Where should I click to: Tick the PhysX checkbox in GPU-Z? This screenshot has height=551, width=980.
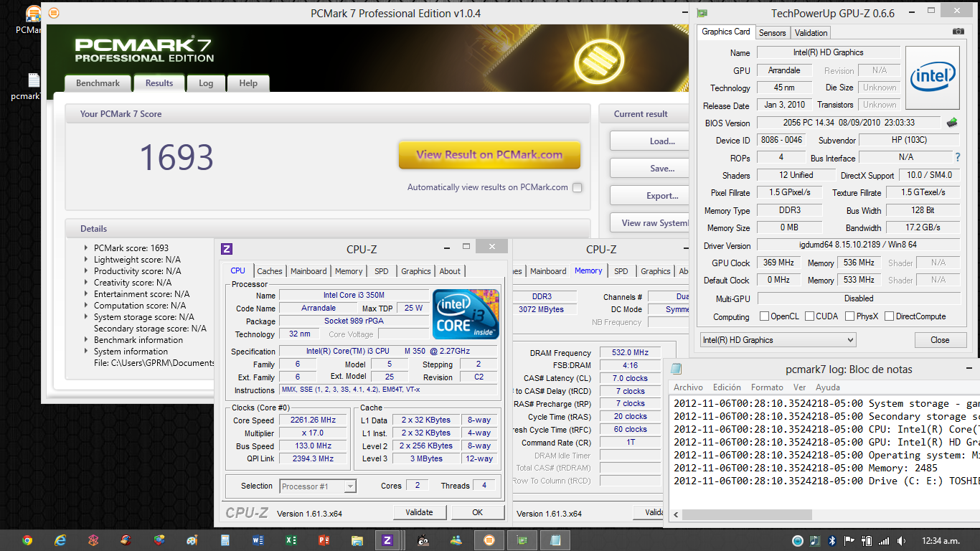point(849,316)
